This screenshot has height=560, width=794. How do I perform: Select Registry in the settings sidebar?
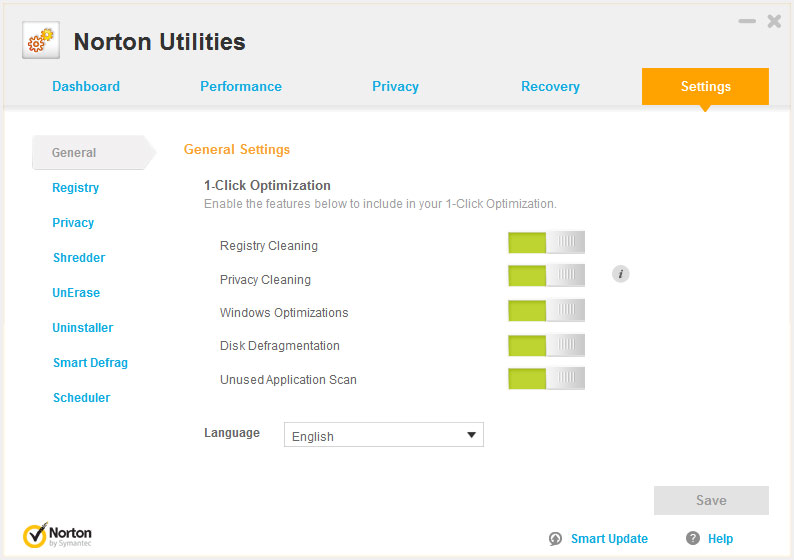click(x=76, y=188)
